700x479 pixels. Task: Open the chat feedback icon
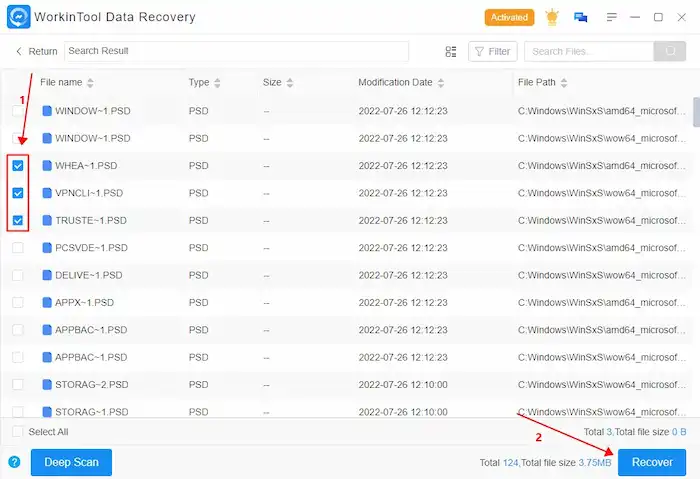580,17
